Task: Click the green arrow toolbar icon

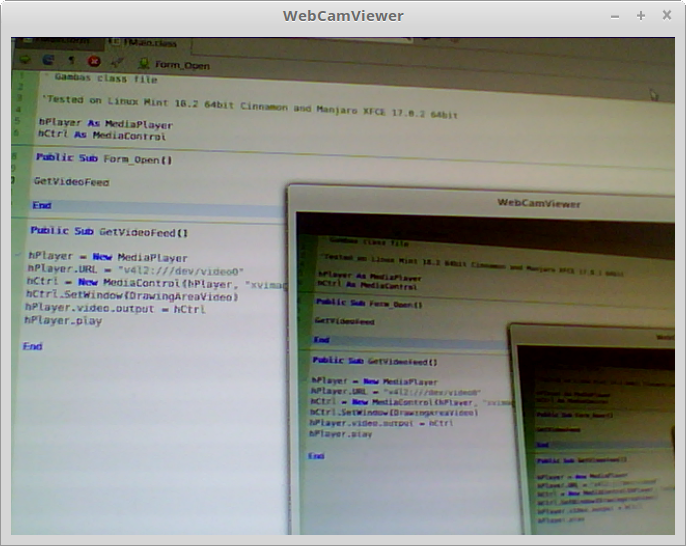Action: [25, 59]
